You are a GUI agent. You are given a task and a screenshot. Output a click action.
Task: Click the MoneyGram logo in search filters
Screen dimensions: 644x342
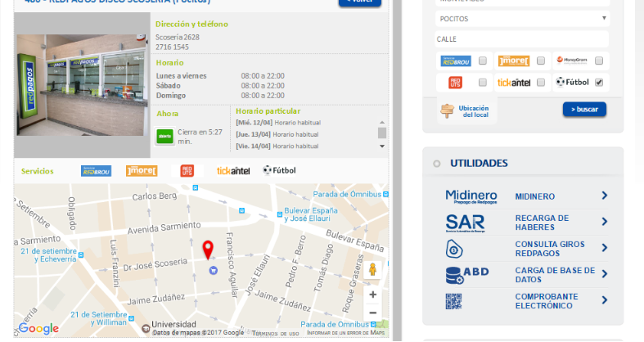(x=572, y=61)
